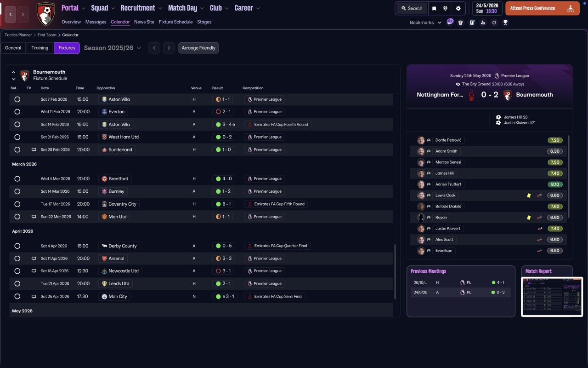Go to previous season with left chevron
Viewport: 588px width, 368px height.
point(154,48)
